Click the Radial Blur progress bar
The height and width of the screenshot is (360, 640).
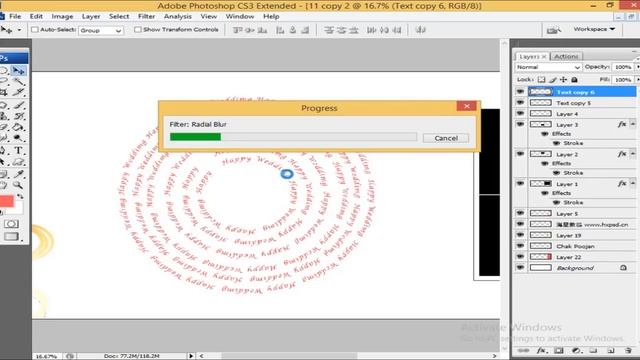click(x=293, y=137)
